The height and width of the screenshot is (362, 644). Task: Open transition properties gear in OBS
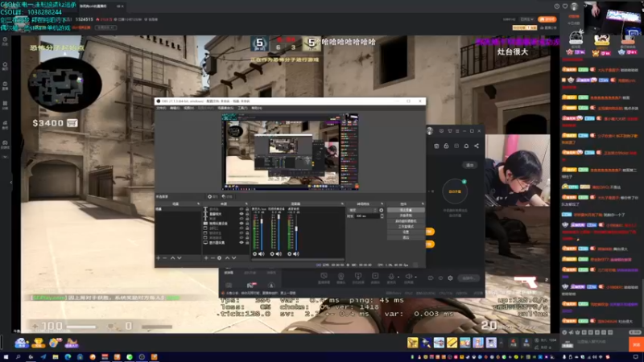click(x=381, y=210)
